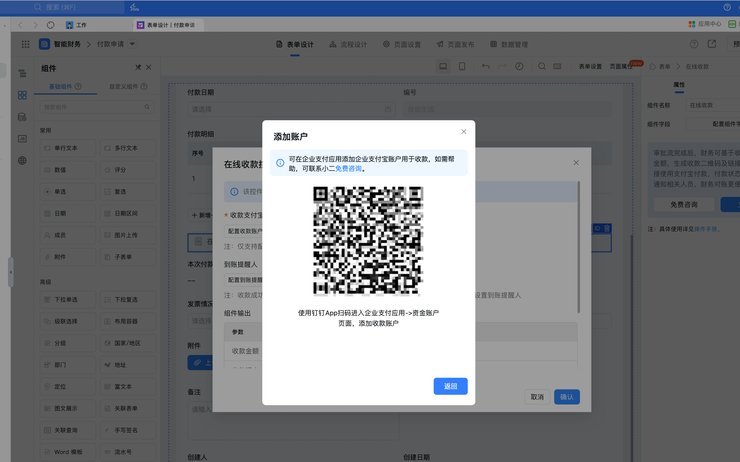Switch to 数据管理 tab
Screen dimensions: 740x462
tap(509, 44)
